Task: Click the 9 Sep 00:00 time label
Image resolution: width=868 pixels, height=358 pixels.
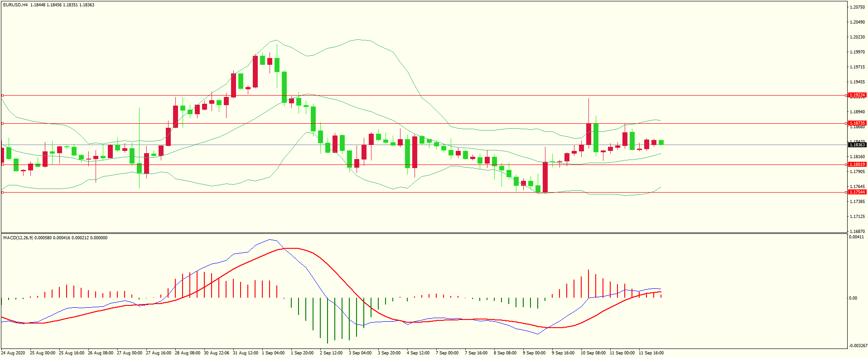Action: 534,353
